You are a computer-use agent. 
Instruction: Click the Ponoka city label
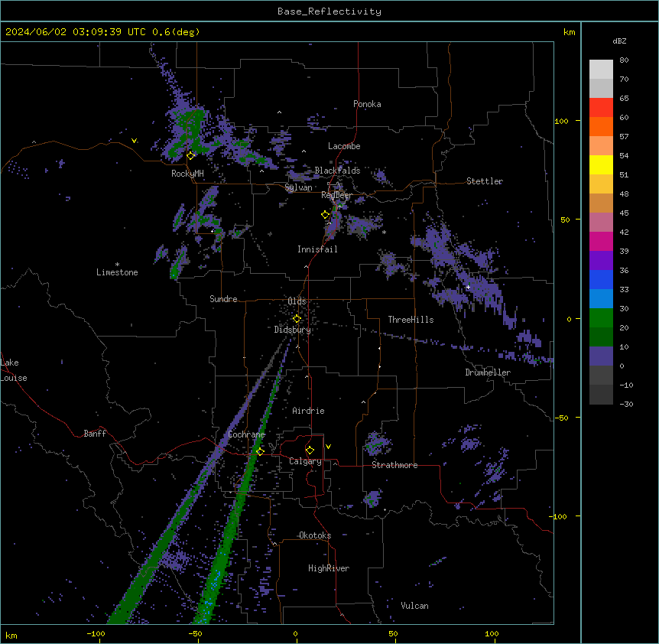pyautogui.click(x=367, y=104)
